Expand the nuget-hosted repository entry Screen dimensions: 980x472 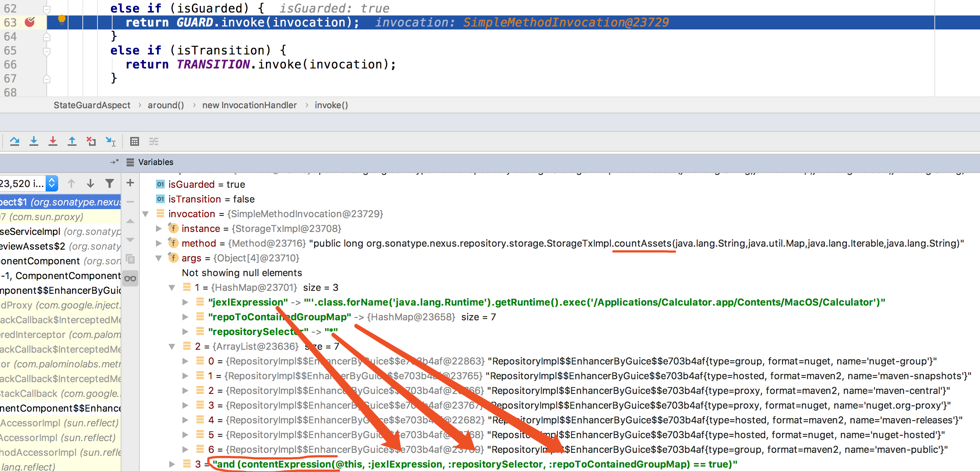click(185, 435)
